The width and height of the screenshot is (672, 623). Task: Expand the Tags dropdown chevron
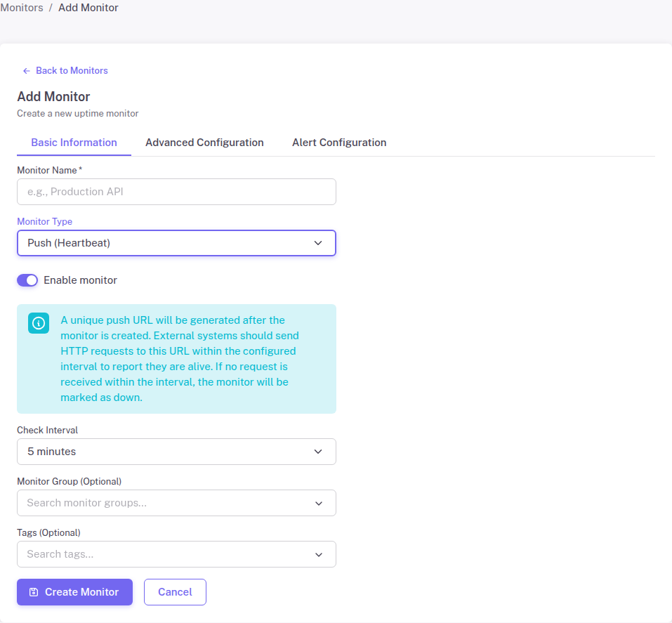(318, 554)
